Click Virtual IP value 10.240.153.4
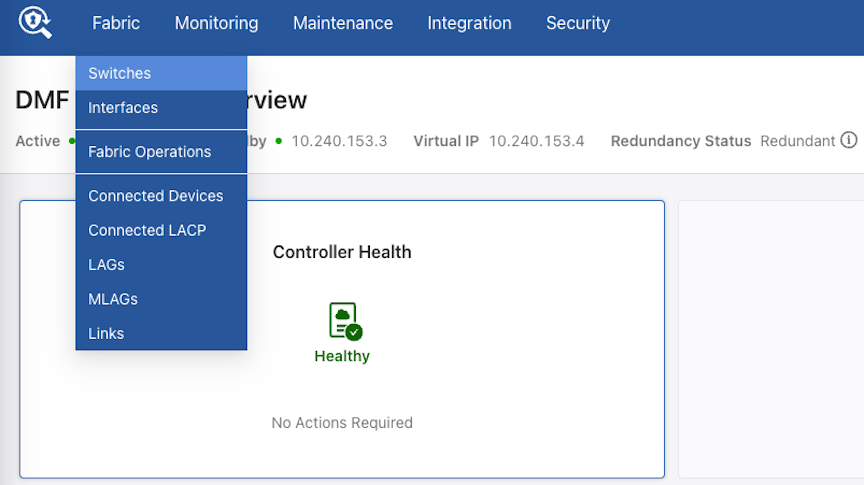 point(537,141)
